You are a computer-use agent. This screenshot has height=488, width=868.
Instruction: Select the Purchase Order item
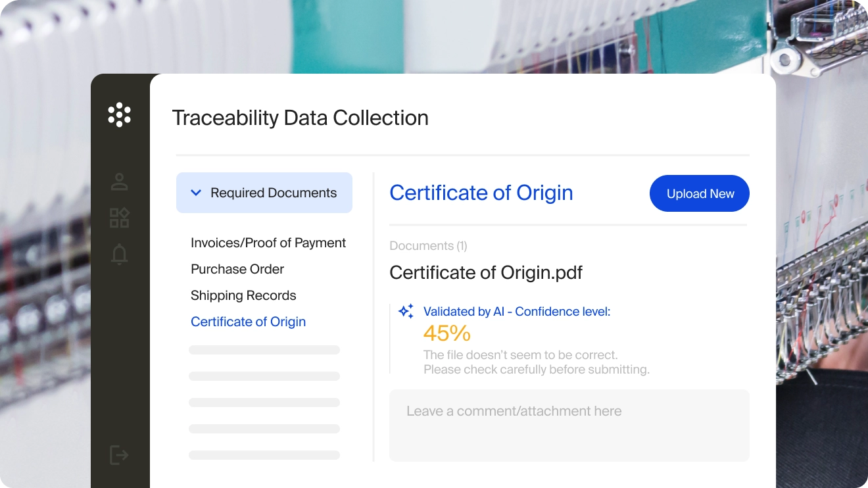(237, 269)
